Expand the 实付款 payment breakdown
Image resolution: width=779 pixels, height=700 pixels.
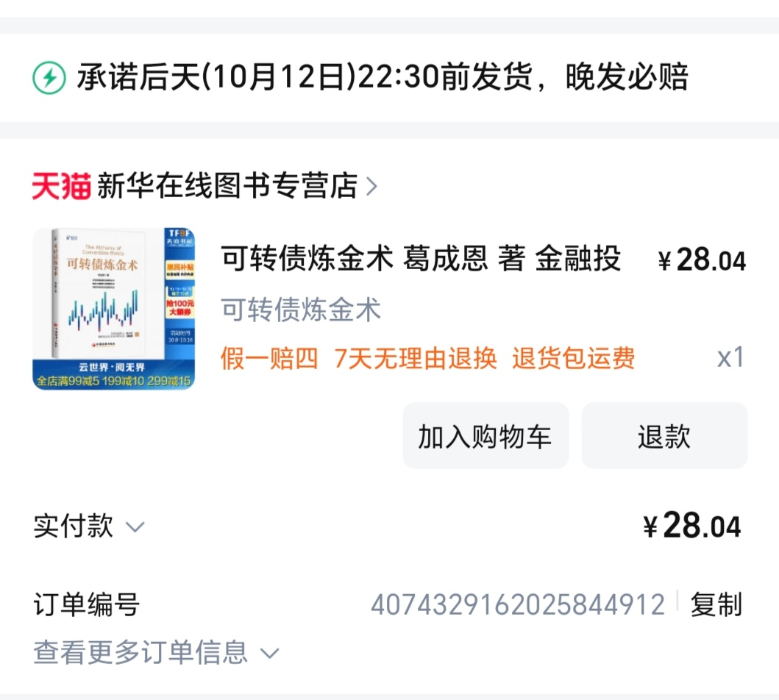89,526
